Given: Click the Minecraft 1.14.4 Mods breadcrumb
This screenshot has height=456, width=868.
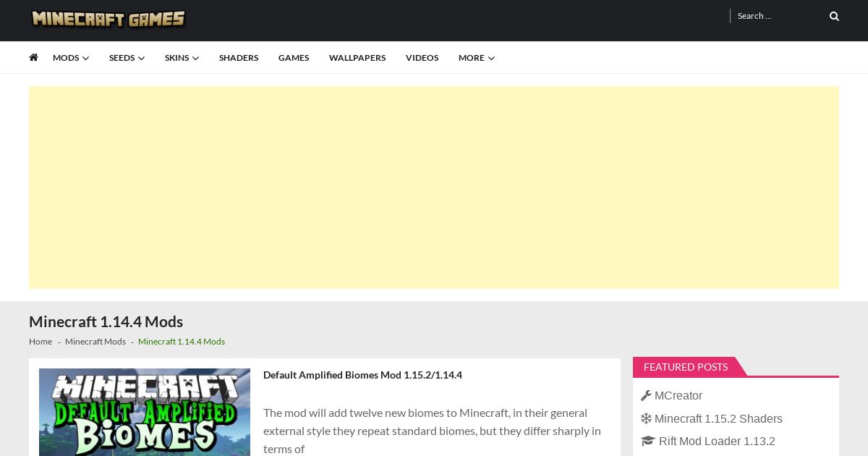Looking at the screenshot, I should click(x=182, y=342).
